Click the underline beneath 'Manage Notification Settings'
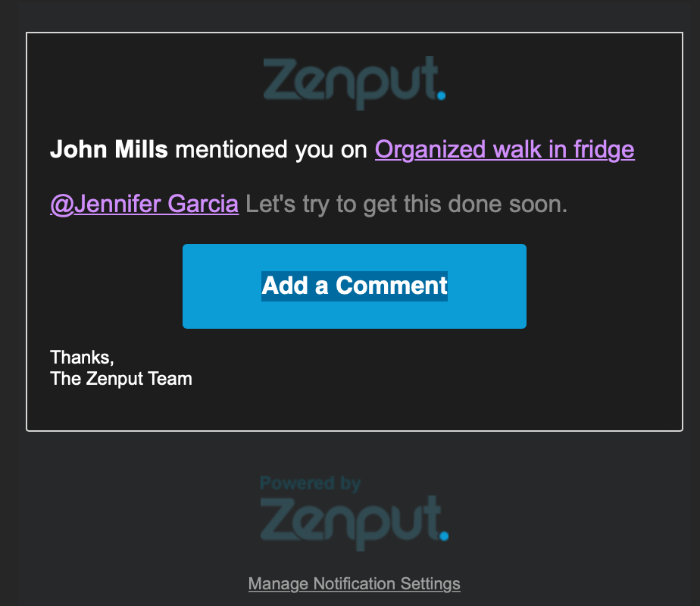Screen dimensions: 700x606 pos(354,592)
